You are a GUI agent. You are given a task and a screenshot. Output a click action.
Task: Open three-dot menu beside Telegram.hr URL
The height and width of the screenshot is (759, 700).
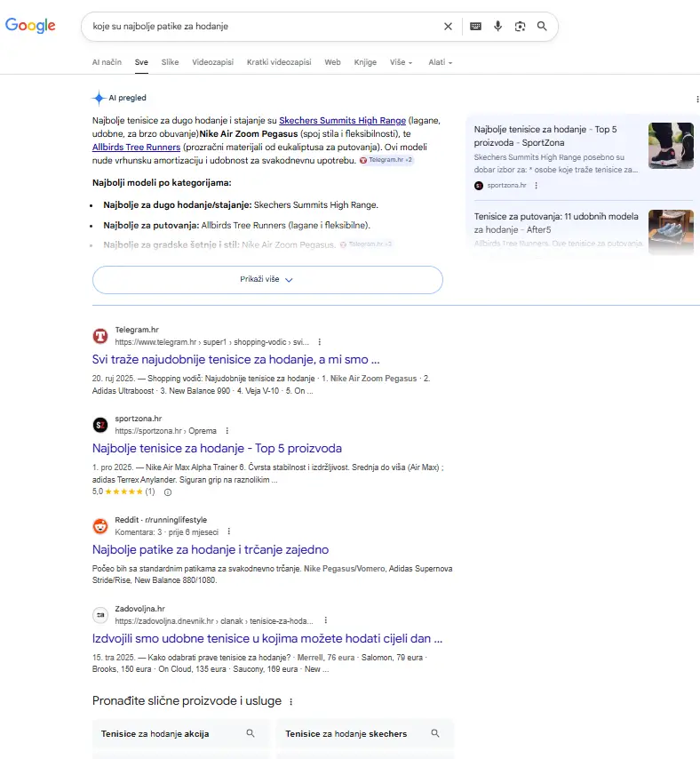coord(319,342)
